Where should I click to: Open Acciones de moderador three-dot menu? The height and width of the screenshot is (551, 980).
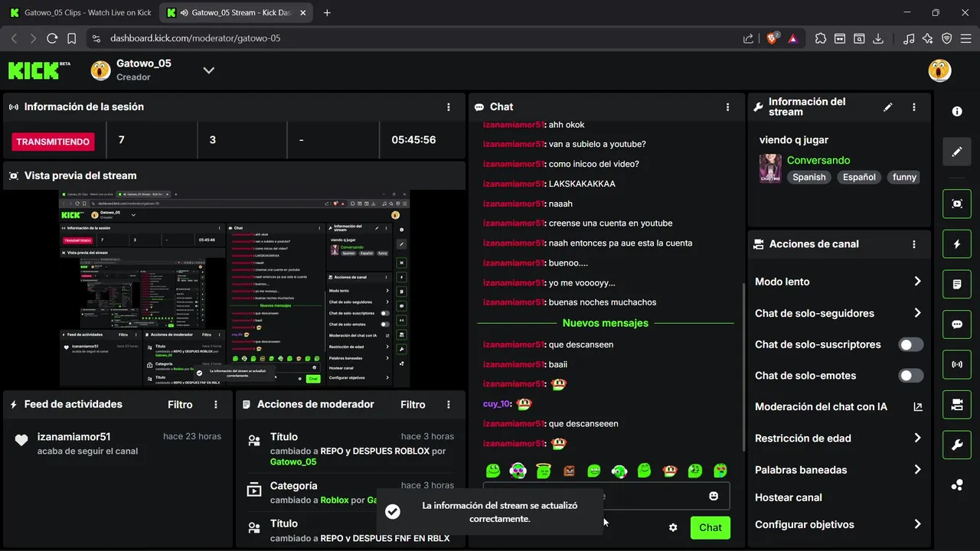tap(449, 405)
